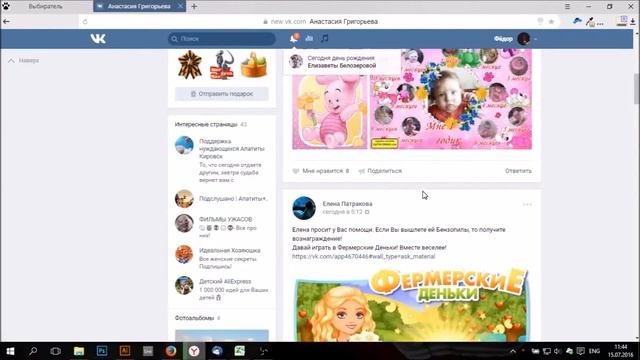Open the notifications bell icon
Image resolution: width=640 pixels, height=360 pixels.
[294, 38]
